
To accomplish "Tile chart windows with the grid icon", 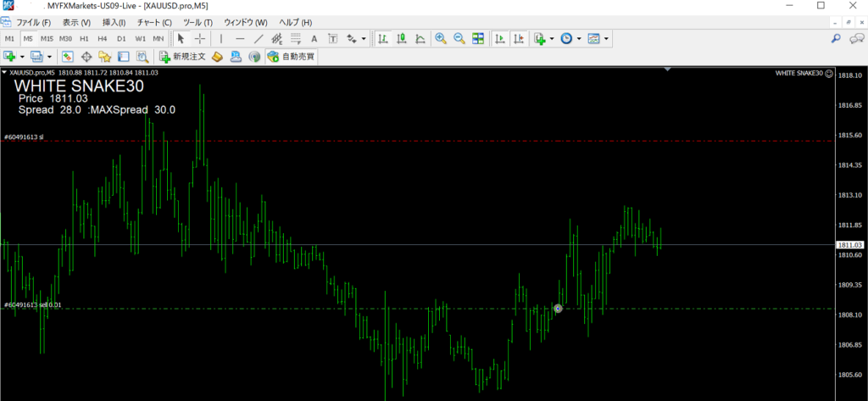I will point(478,39).
